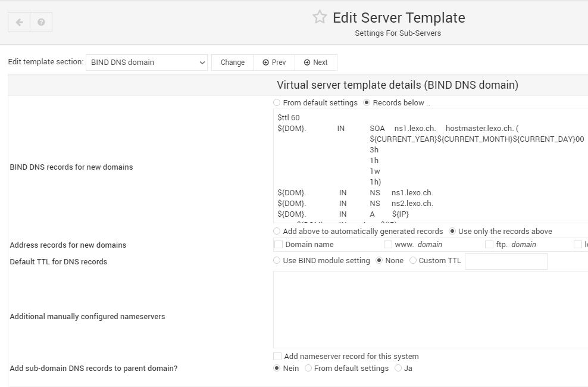Tick the www. domain checkbox
Screen dimensions: 588x387
pyautogui.click(x=388, y=245)
